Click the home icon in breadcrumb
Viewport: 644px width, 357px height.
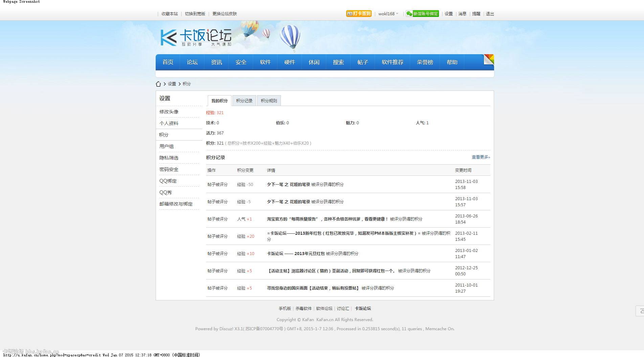(x=158, y=84)
